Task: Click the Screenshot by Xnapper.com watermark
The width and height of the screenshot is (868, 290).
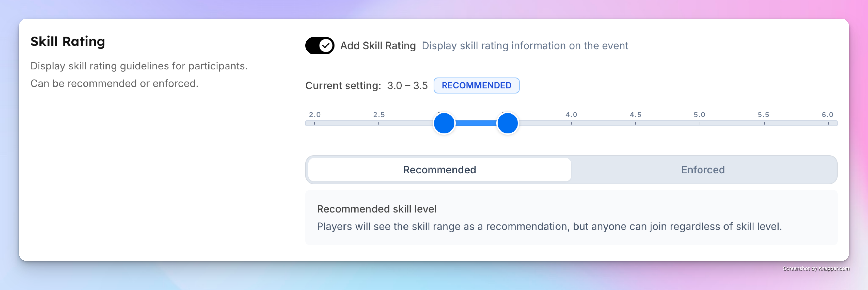Action: tap(816, 268)
